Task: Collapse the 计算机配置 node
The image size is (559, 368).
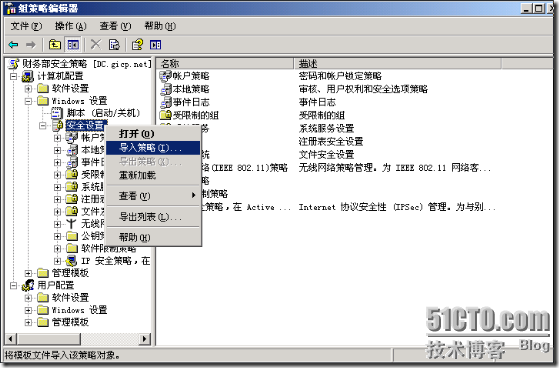Action: click(x=14, y=76)
